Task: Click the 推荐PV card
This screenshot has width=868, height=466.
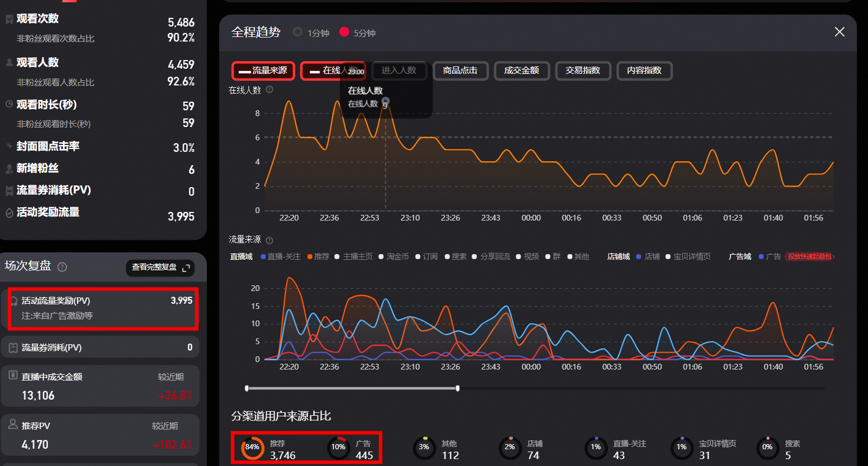Action: [101, 435]
